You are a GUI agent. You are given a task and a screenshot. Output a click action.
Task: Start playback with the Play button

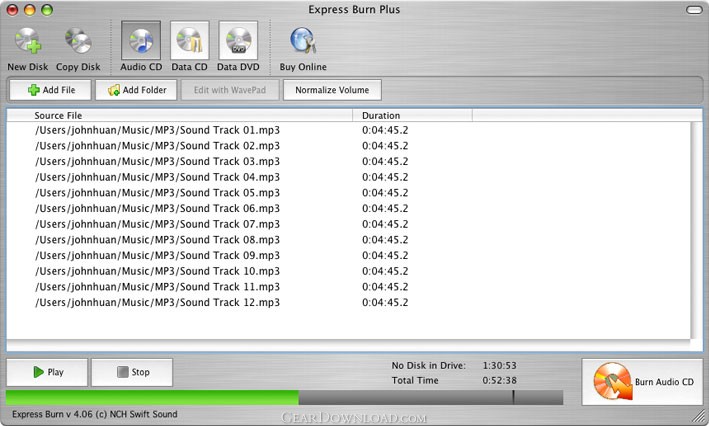click(47, 372)
